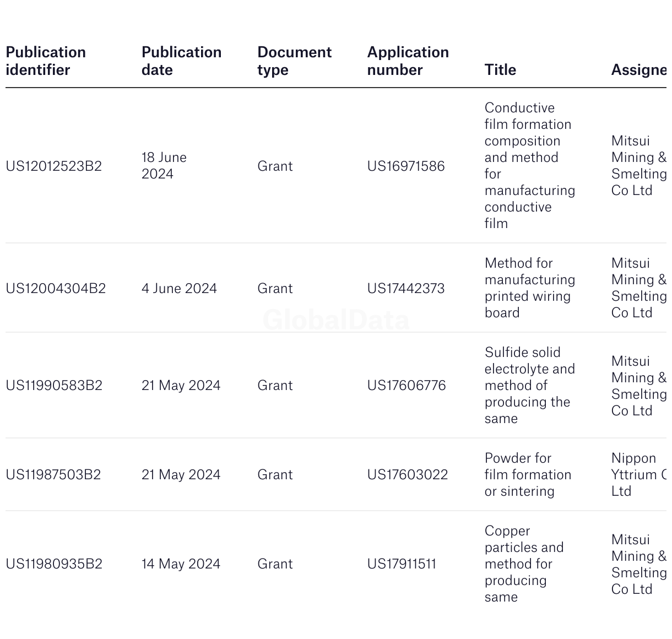The width and height of the screenshot is (672, 639).
Task: Click the Publication identifier column header
Action: coord(46,61)
